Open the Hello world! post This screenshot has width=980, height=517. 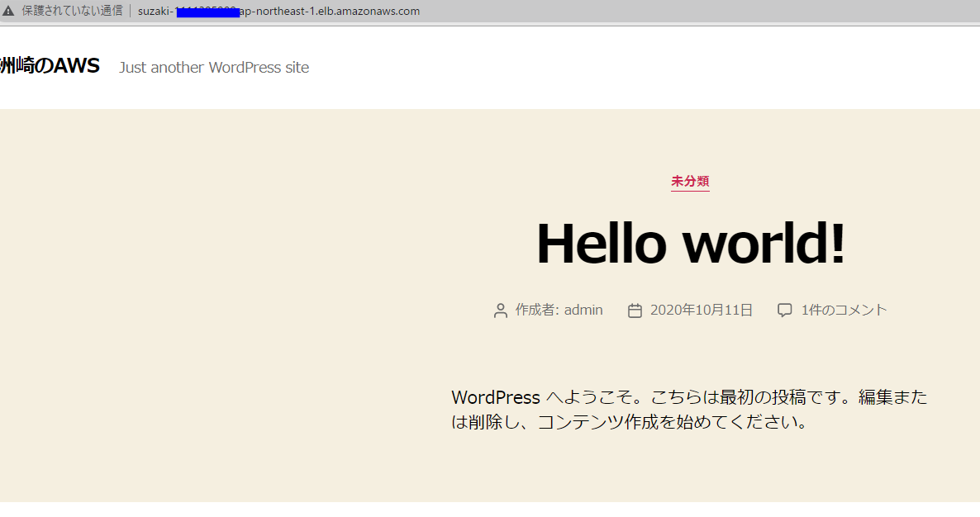point(690,242)
